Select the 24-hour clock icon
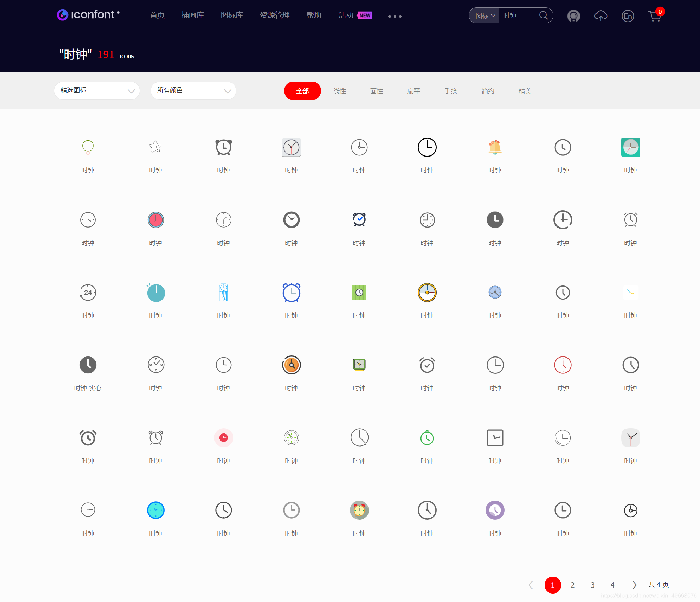 pyautogui.click(x=88, y=293)
